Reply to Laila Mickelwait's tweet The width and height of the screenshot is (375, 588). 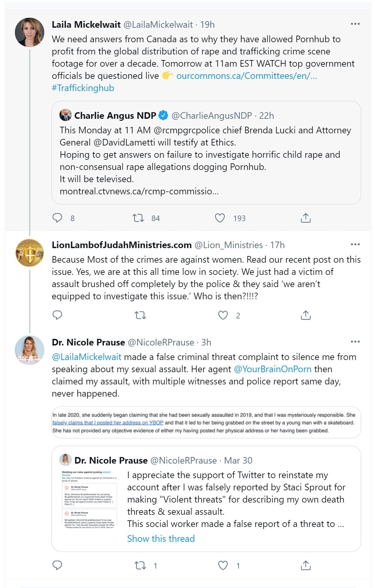coord(57,218)
